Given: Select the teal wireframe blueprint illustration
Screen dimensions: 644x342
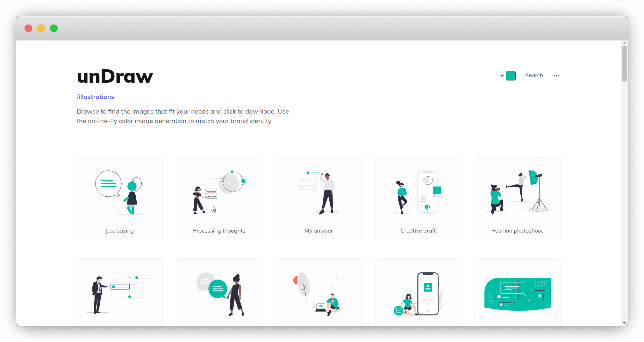Looking at the screenshot, I should point(517,293).
